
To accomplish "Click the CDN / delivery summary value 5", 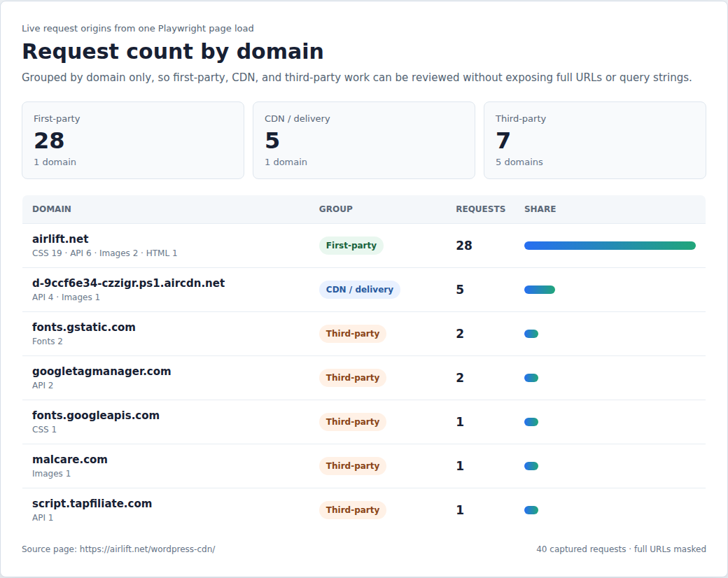I will click(x=272, y=141).
